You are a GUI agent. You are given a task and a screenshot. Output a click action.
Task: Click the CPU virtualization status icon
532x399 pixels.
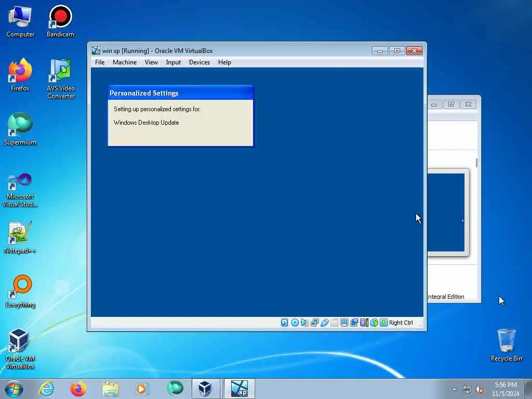364,322
